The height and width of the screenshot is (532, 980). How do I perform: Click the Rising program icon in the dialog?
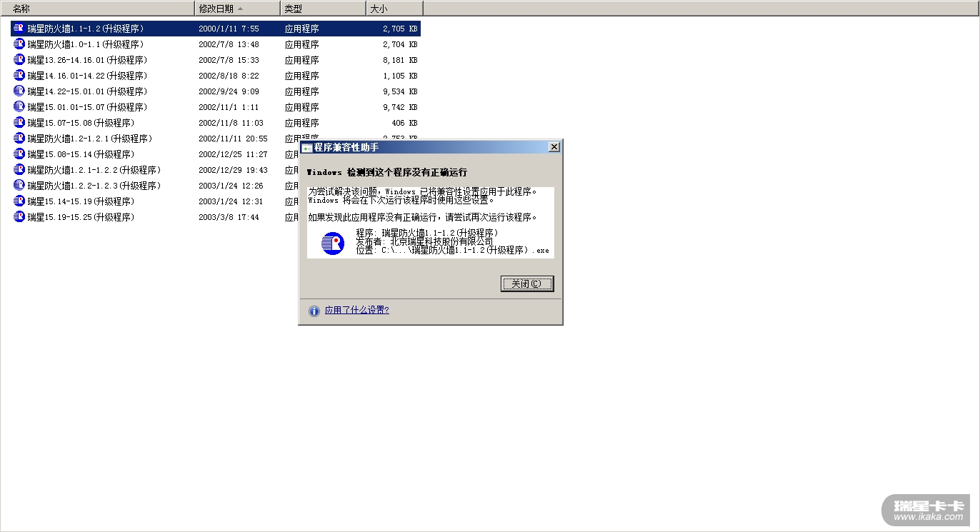click(x=333, y=243)
